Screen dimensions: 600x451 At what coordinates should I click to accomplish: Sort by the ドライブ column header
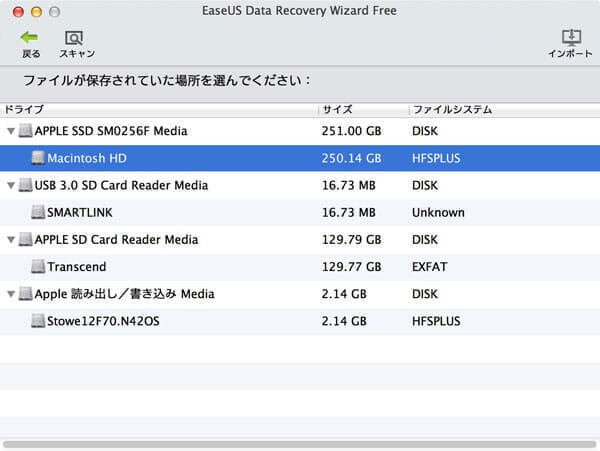(159, 110)
